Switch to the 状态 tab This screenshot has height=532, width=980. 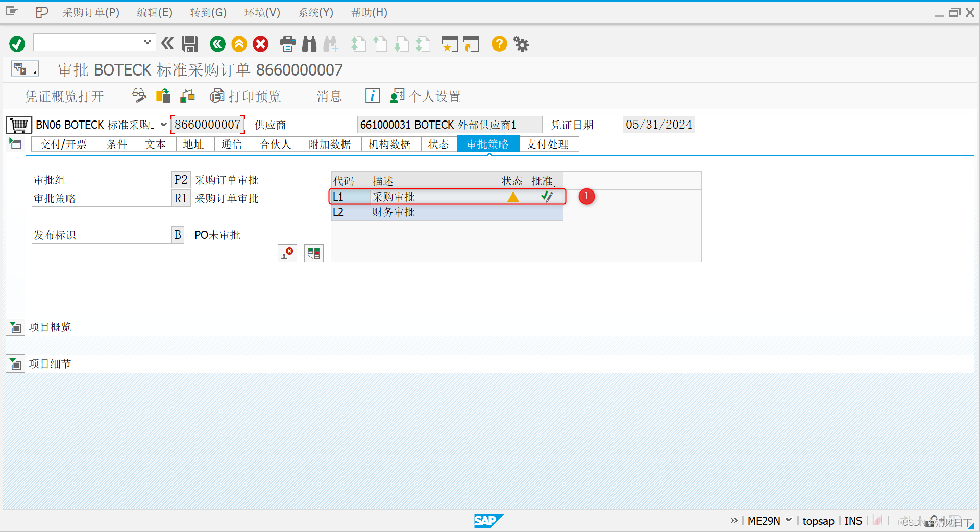[438, 144]
